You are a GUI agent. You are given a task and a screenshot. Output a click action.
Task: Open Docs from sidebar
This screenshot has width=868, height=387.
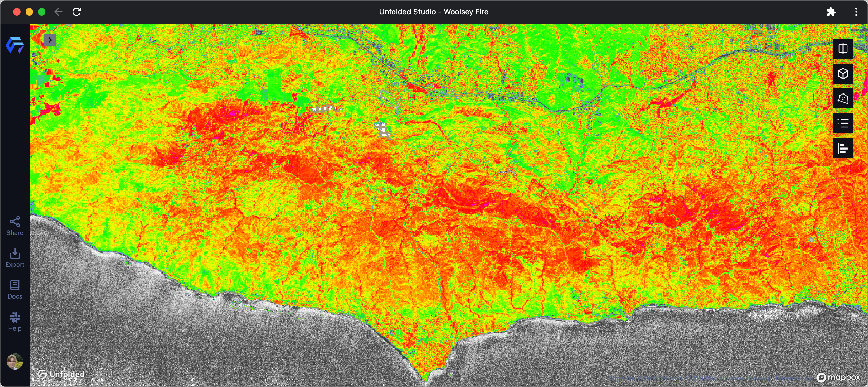pos(15,289)
